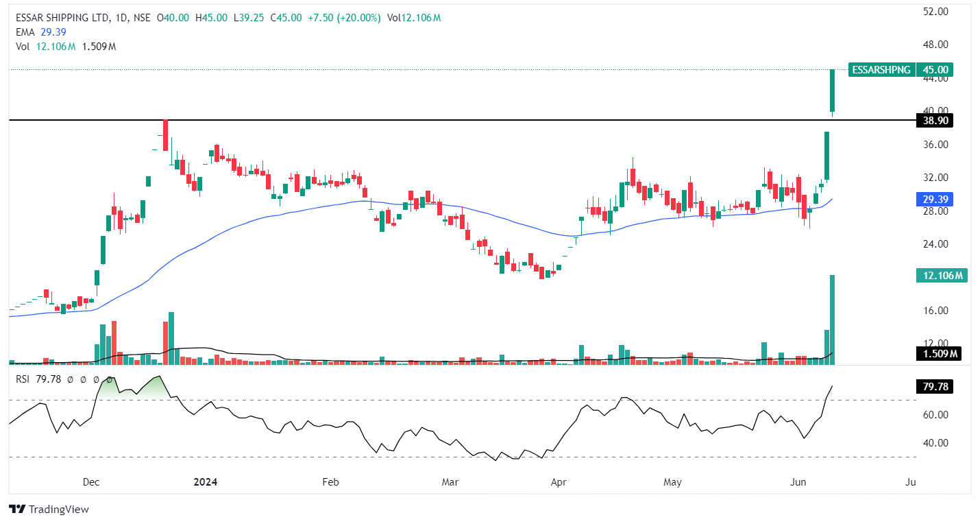980x524 pixels.
Task: Select the tallest green volume bar
Action: point(833,319)
